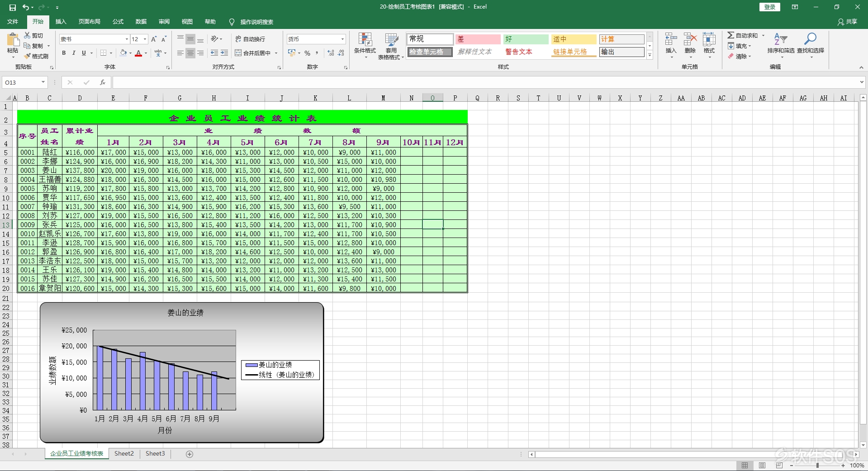Click Merge and Center (合并后居中)

(x=253, y=53)
